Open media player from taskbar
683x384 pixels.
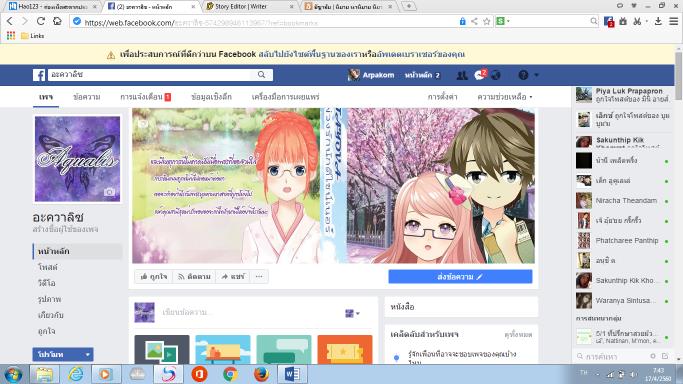coord(105,374)
